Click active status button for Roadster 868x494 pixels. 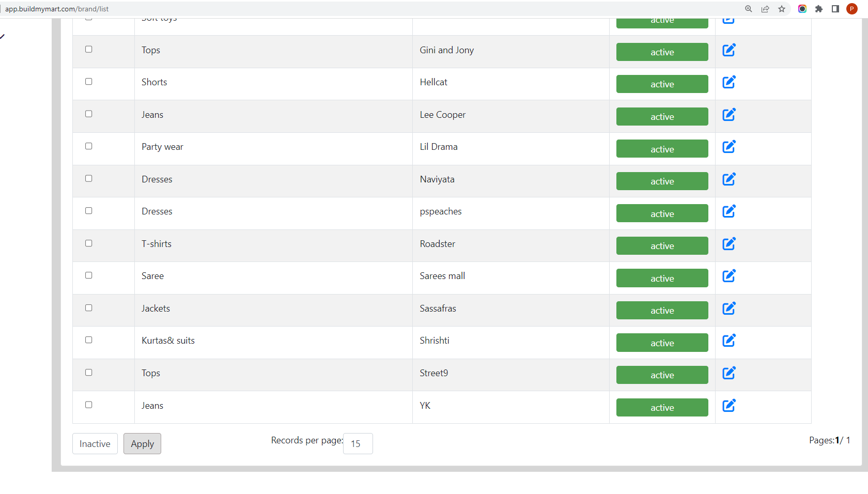click(662, 245)
